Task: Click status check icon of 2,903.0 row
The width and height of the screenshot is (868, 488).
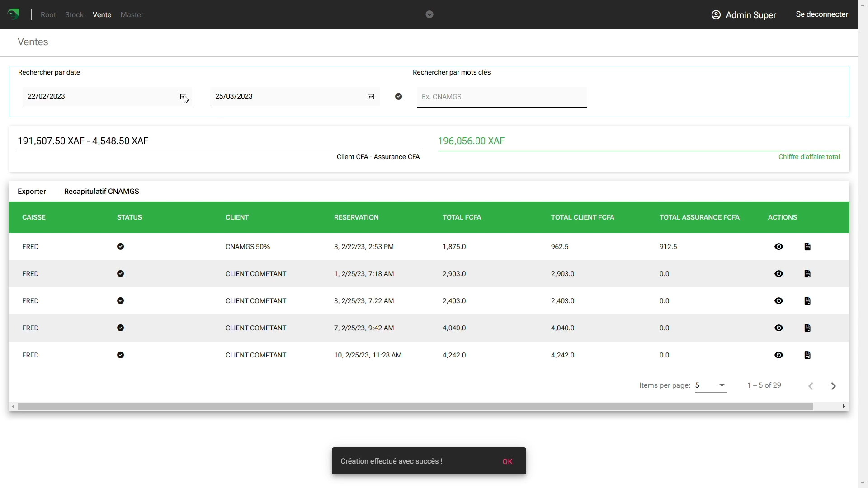Action: pos(120,274)
